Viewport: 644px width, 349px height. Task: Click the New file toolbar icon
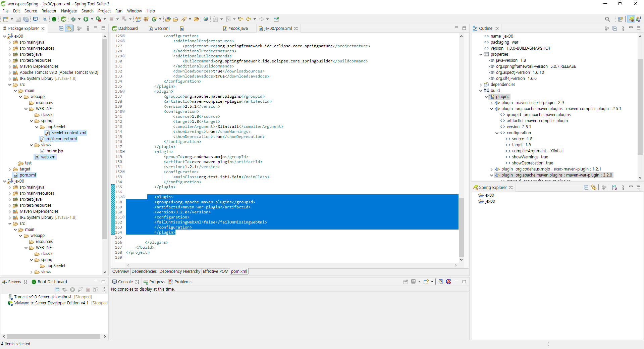[6, 19]
